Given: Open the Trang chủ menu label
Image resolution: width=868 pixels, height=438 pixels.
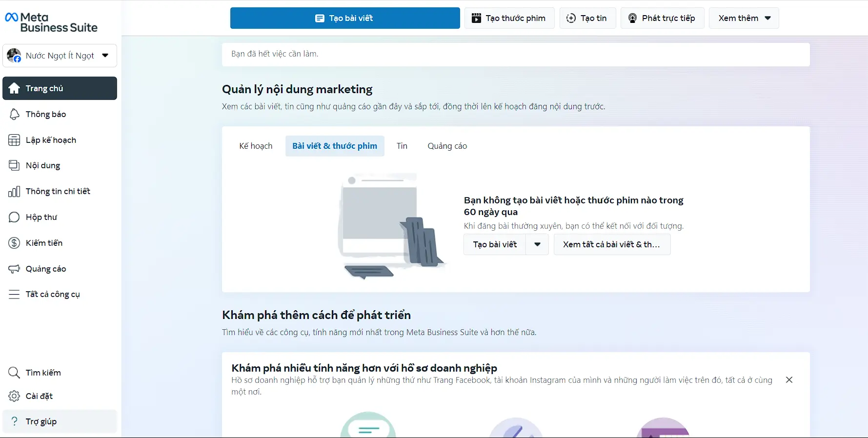Looking at the screenshot, I should coord(44,88).
